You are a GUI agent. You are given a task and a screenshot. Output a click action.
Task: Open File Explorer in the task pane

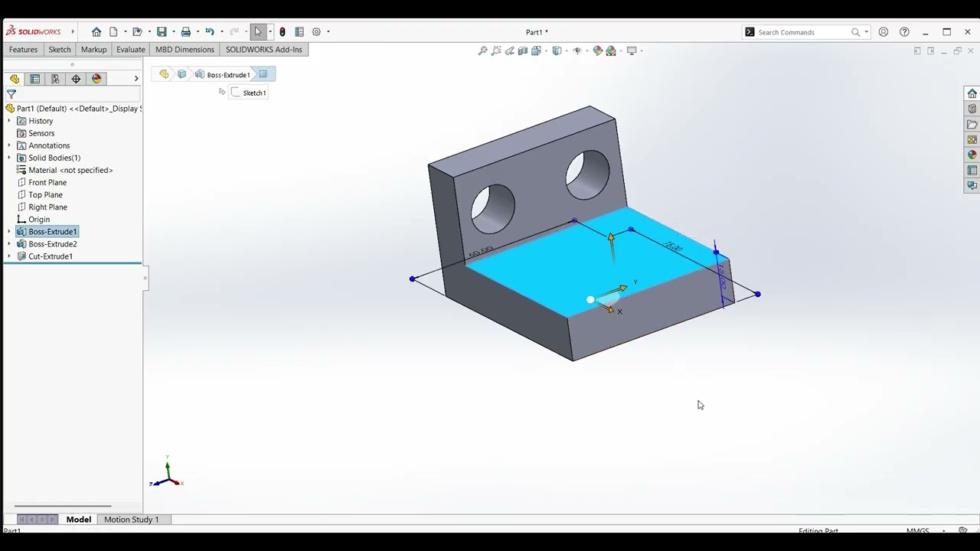972,124
